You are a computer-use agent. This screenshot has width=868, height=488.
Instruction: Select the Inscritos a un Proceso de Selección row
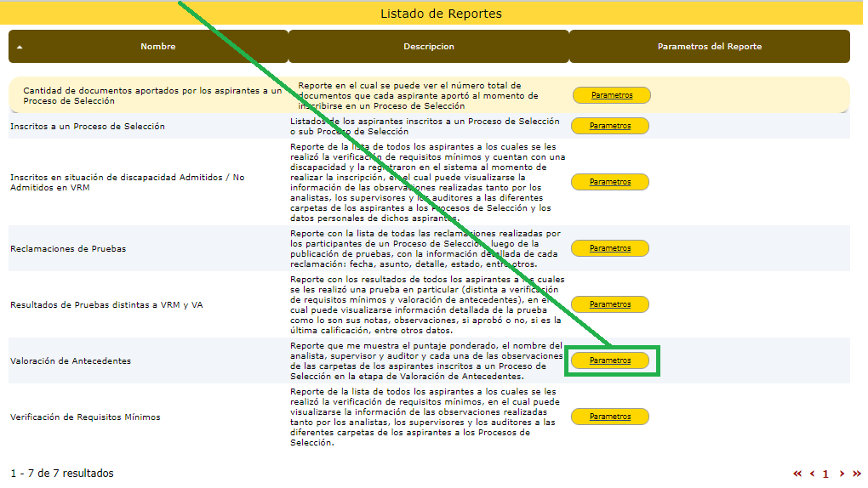click(88, 127)
